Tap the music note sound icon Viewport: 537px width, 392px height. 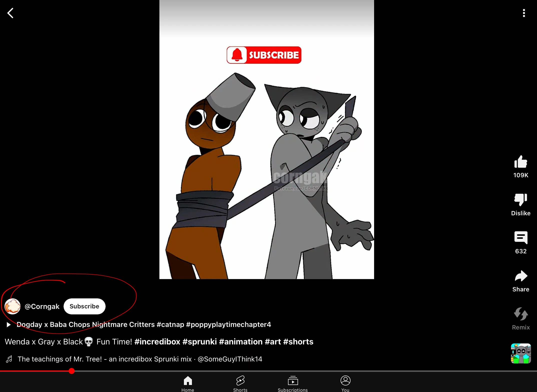click(9, 359)
